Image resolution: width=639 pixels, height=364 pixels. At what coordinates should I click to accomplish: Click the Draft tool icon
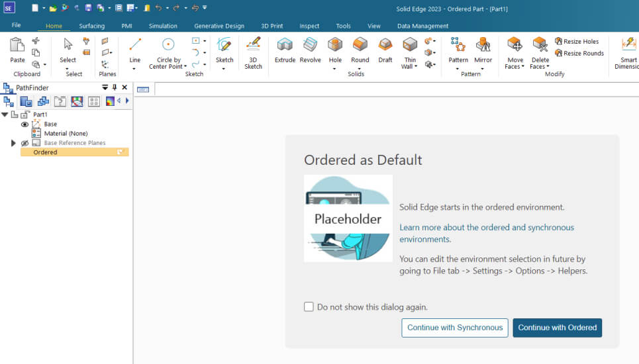pos(385,50)
